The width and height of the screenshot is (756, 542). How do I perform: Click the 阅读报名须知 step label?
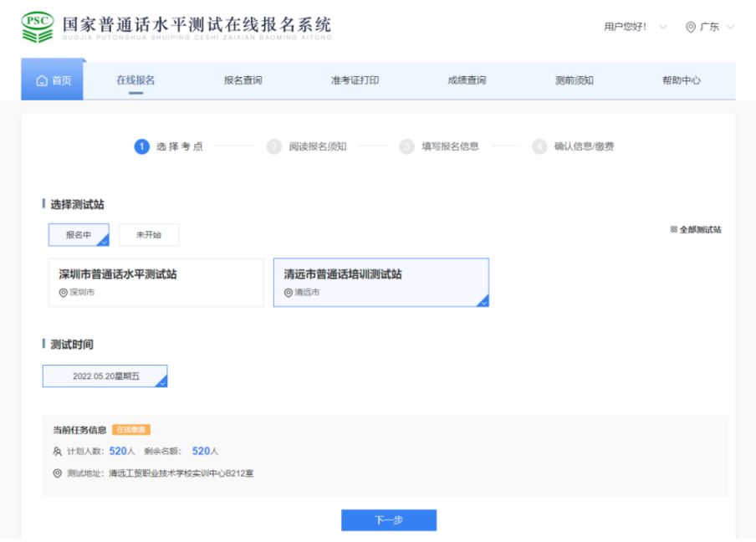click(318, 146)
